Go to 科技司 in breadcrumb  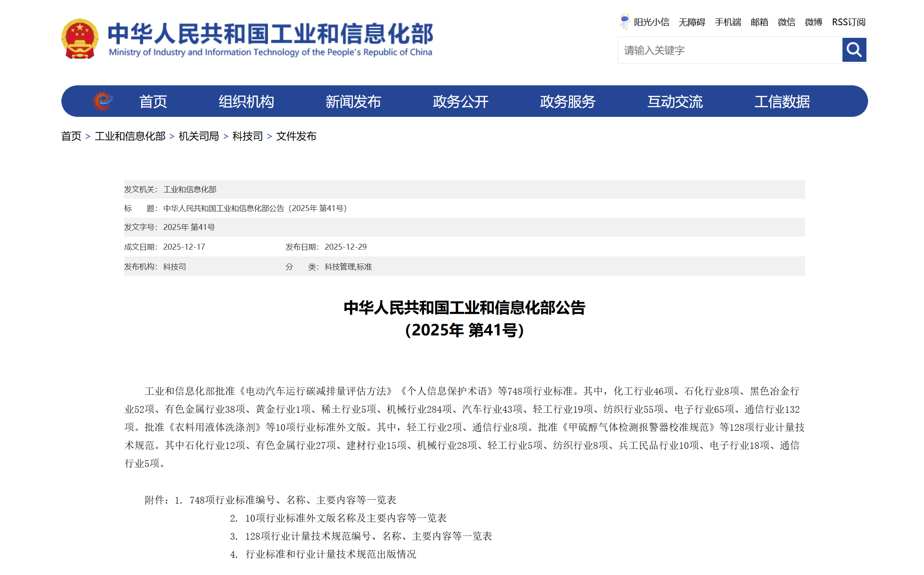click(x=247, y=136)
